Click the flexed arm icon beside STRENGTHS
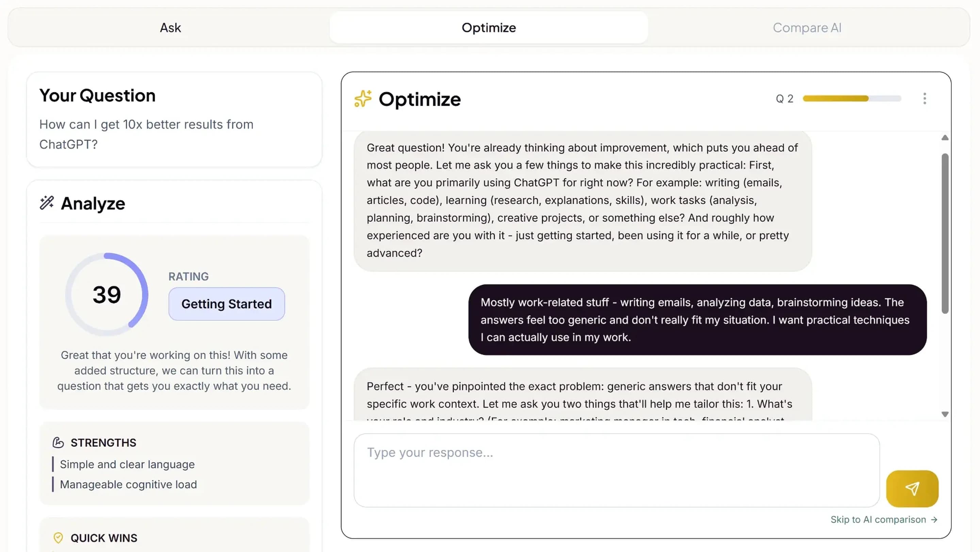 pyautogui.click(x=58, y=442)
